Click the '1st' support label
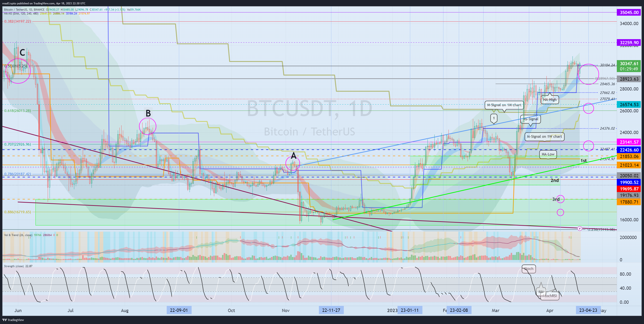Screen dimensions: 644x324 click(x=584, y=161)
